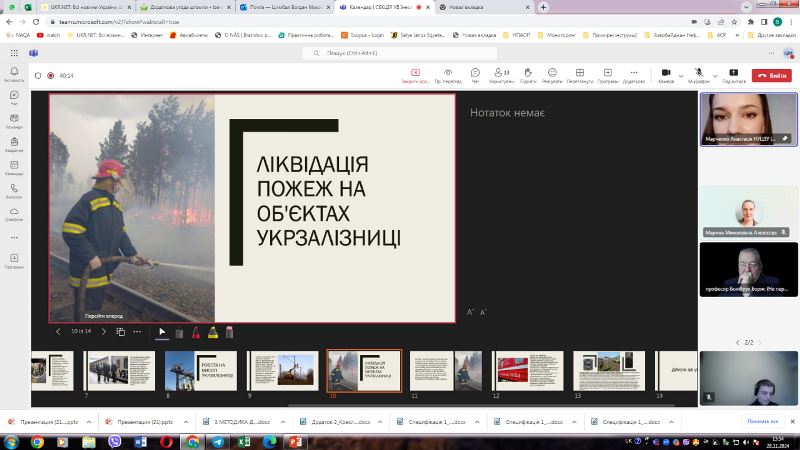Show all downloads link
This screenshot has height=450, width=800.
(x=763, y=421)
